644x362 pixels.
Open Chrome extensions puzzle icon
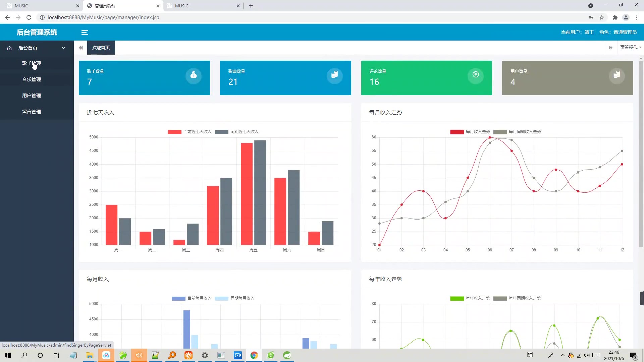pos(615,17)
